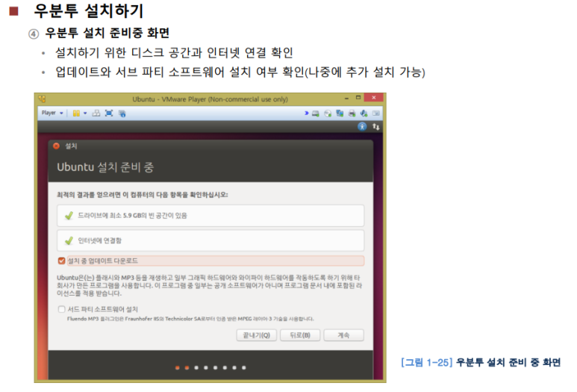Enter full screen mode icon
577x392 pixels.
click(x=109, y=113)
